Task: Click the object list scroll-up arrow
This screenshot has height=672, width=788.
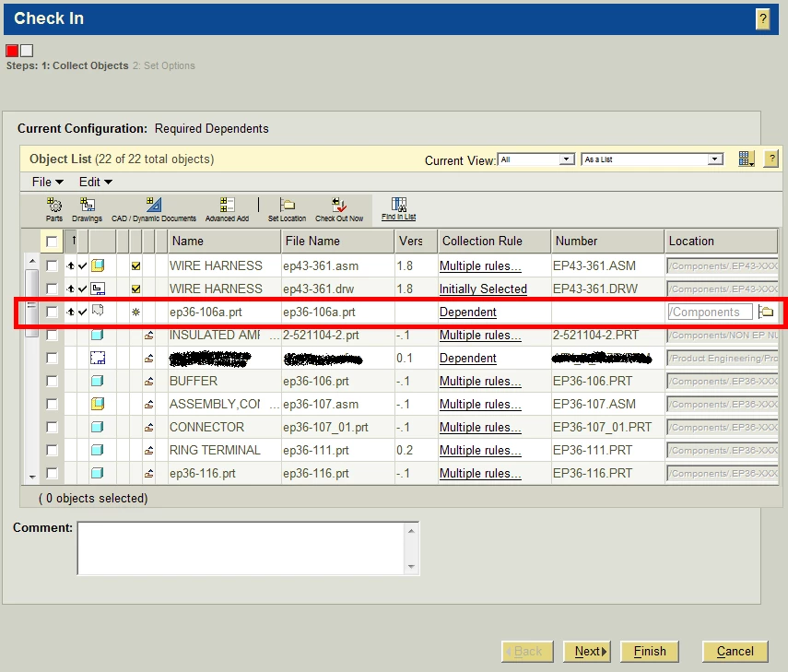Action: click(x=32, y=261)
